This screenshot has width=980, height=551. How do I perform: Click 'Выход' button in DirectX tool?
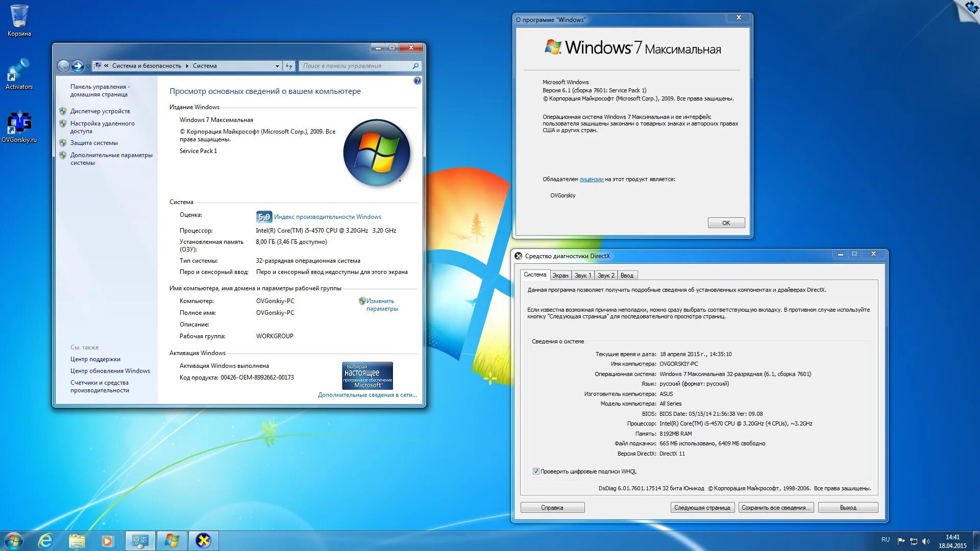[848, 508]
